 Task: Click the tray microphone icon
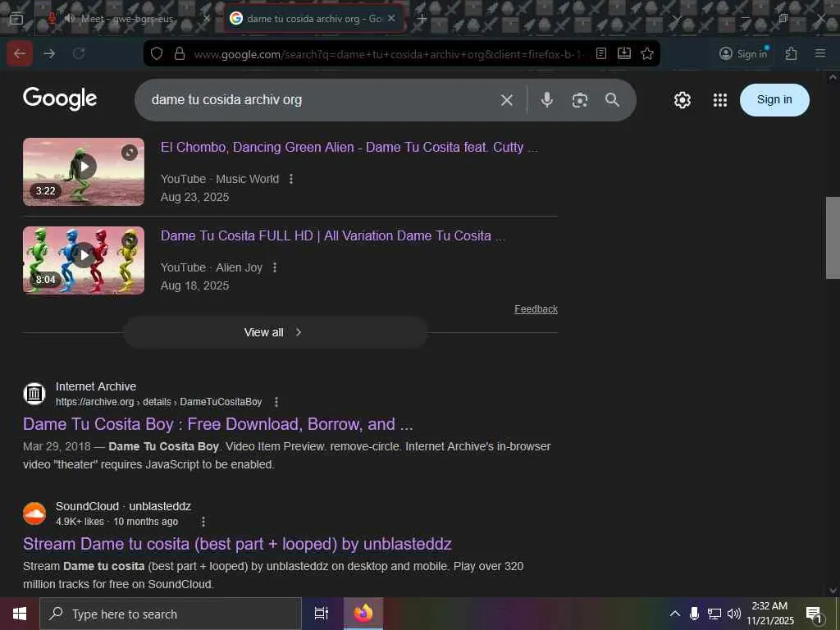(x=694, y=614)
